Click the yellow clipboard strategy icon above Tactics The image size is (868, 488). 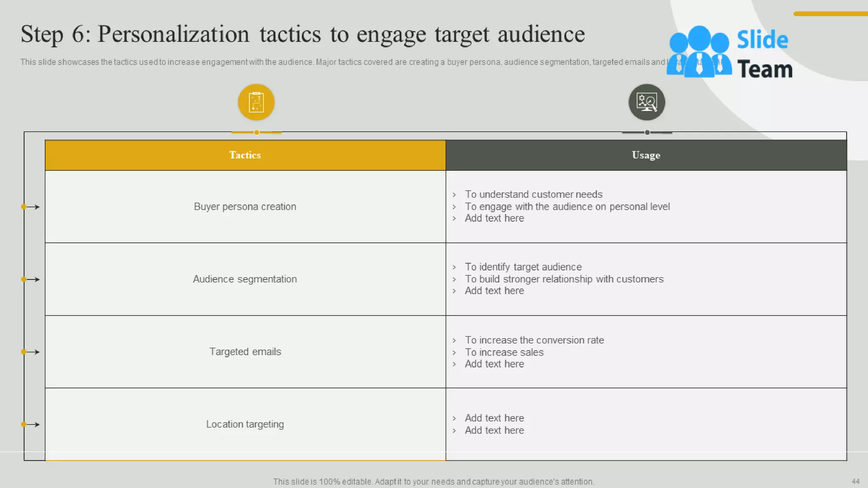click(256, 102)
